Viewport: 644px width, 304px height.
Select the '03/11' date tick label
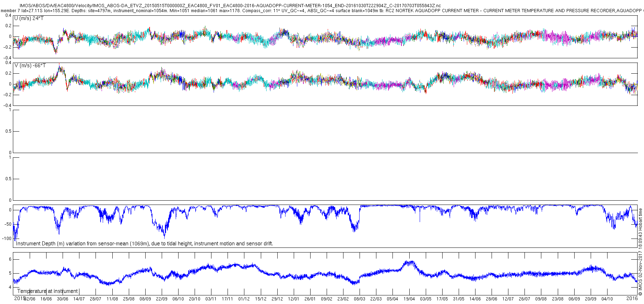(211, 299)
